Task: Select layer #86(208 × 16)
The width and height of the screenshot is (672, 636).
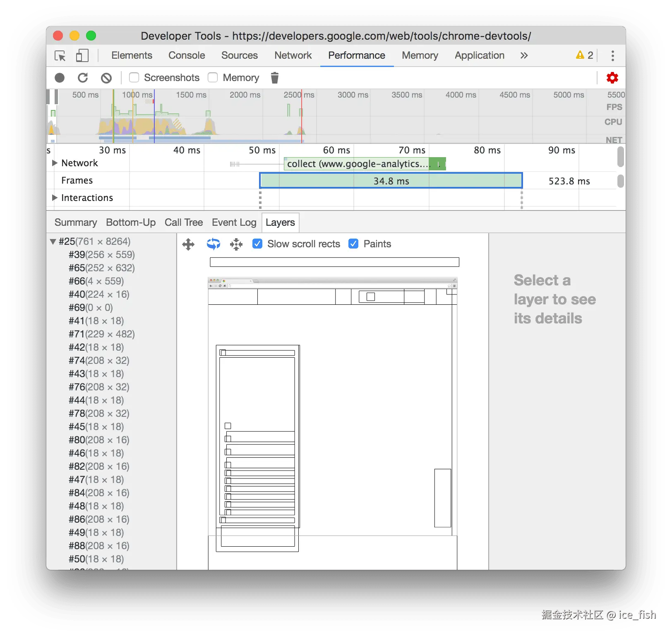Action: [x=99, y=519]
